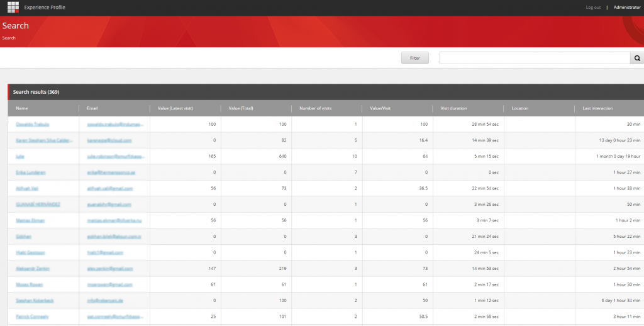Open Mattias Ekman's profile link
Viewport: 644px width, 326px height.
click(29, 220)
